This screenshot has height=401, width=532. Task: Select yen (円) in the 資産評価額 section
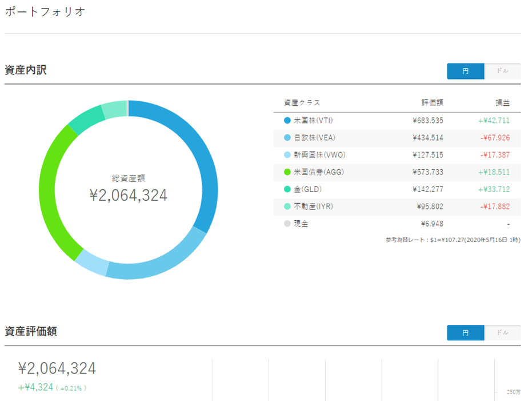pos(465,333)
